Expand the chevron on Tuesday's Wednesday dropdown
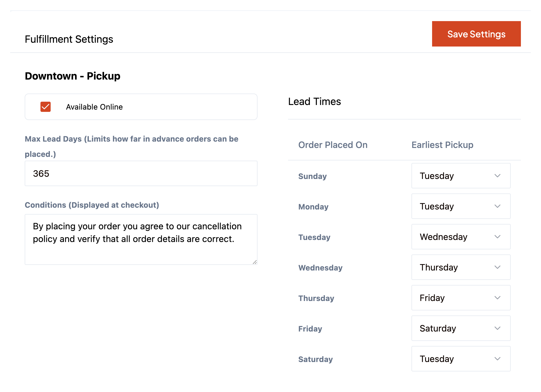This screenshot has width=541, height=392. [498, 237]
